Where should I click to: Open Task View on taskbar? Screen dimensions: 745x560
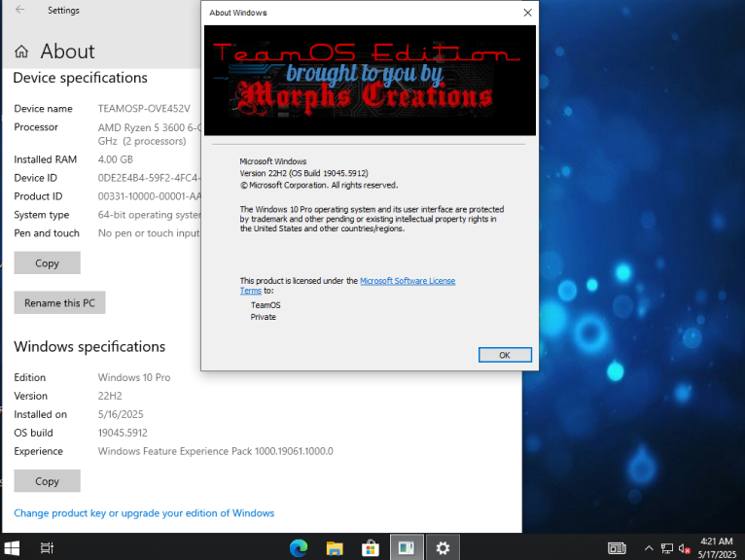(47, 548)
